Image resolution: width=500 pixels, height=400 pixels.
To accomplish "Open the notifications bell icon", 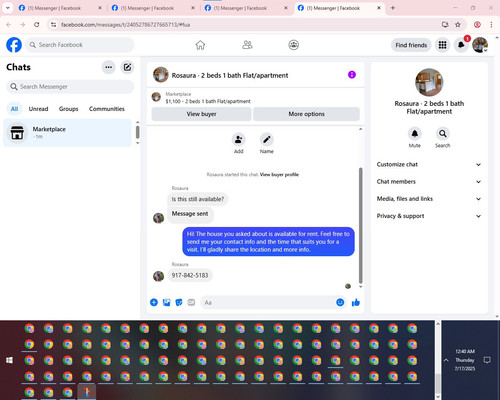I will tap(461, 45).
